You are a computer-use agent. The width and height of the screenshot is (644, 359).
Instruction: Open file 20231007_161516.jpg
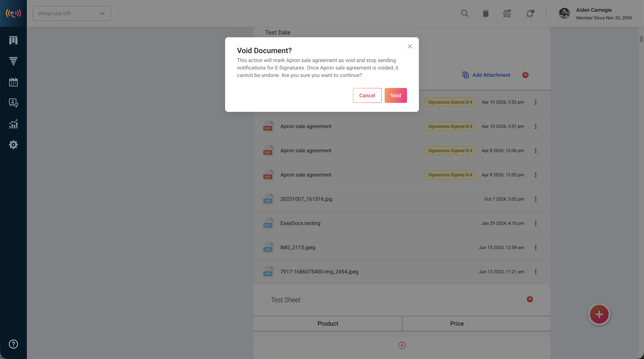point(306,199)
